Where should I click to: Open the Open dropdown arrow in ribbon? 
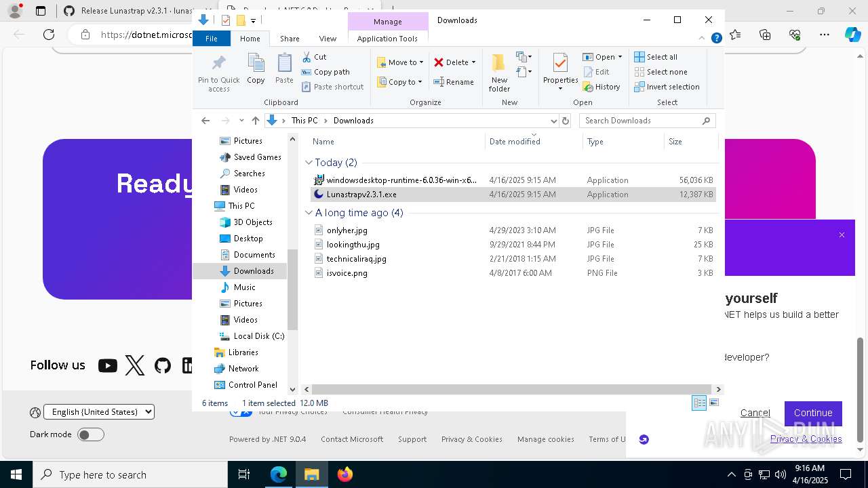[x=620, y=57]
